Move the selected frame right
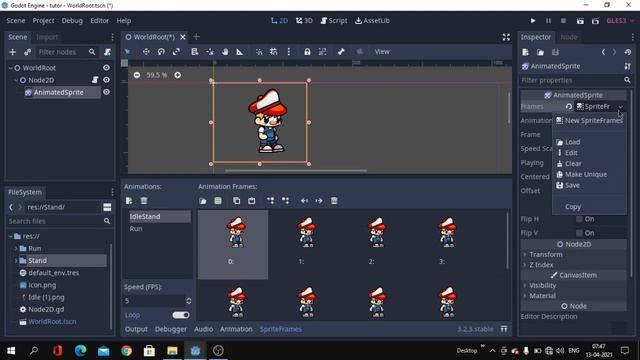Image resolution: width=640 pixels, height=360 pixels. tap(319, 200)
